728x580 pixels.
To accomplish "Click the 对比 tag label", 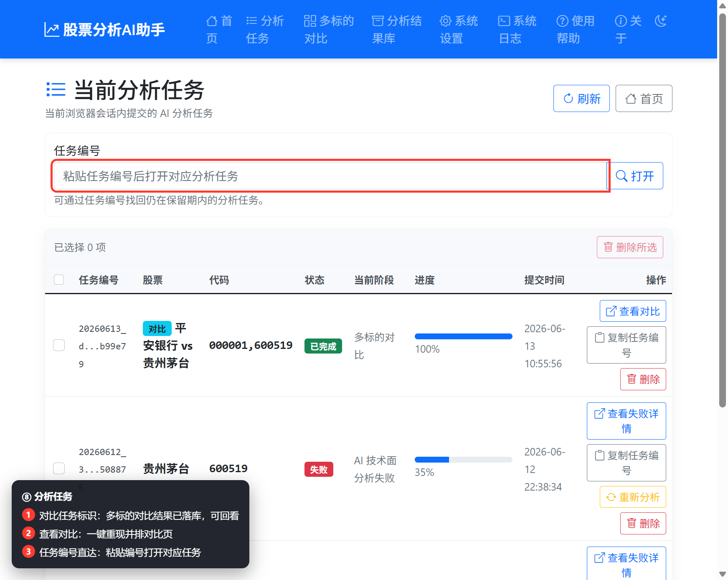I will [157, 329].
